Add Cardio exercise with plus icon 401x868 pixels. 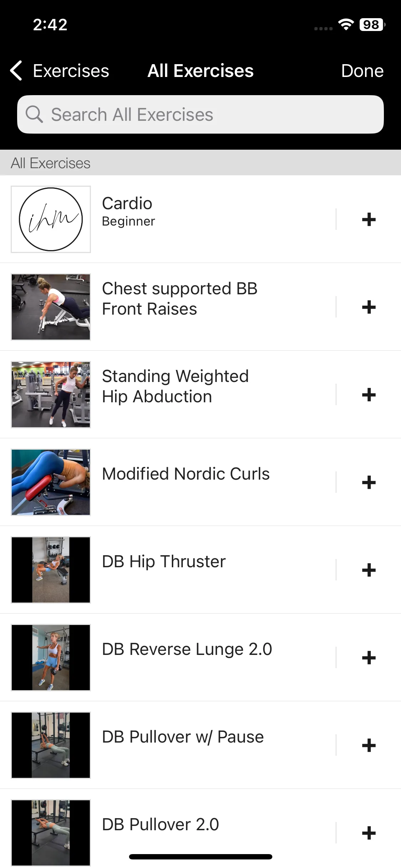point(369,219)
